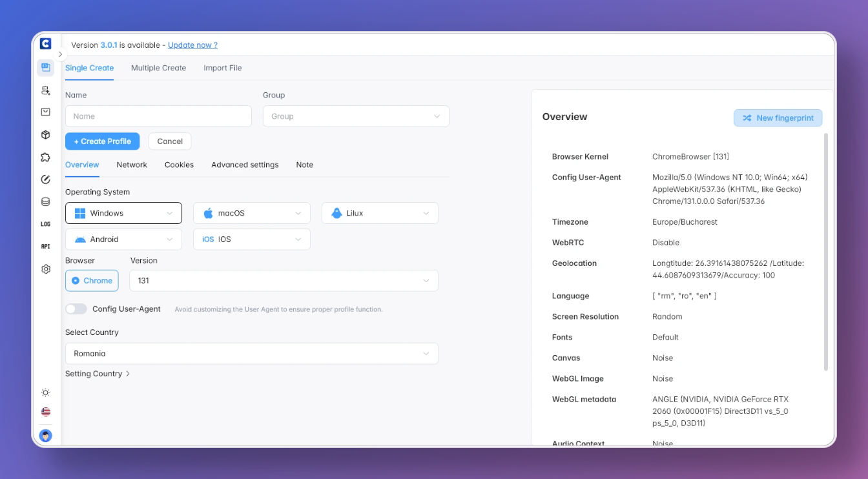Click the settings gear in sidebar

(x=45, y=269)
